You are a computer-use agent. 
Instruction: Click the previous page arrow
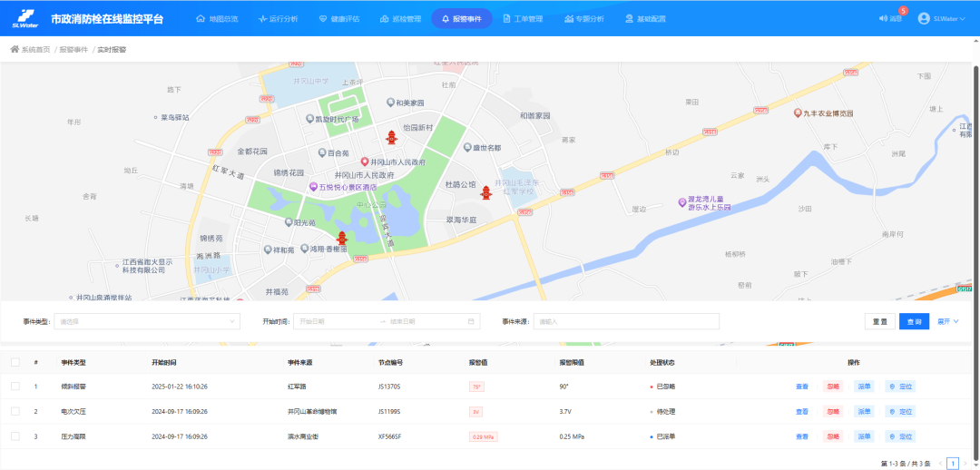(x=940, y=463)
